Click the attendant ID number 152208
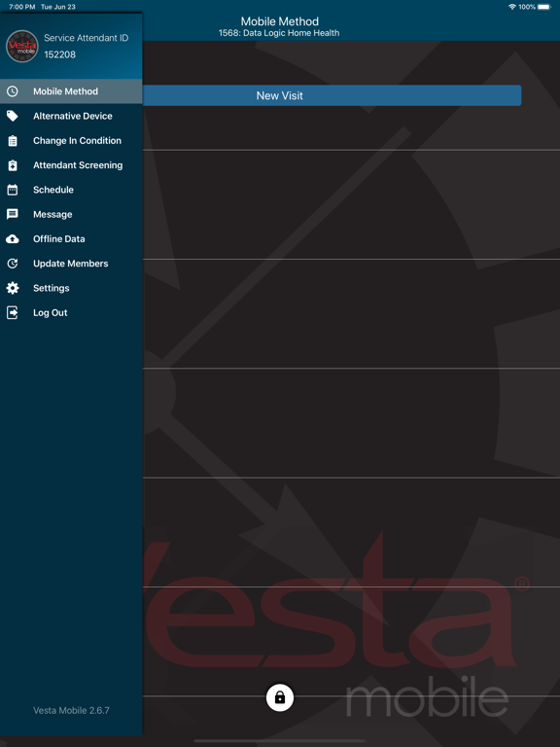The image size is (560, 747). [x=60, y=54]
